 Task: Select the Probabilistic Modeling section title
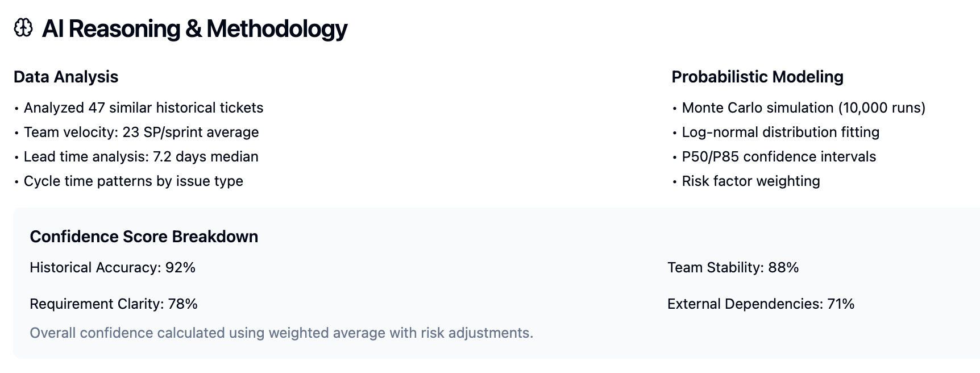tap(757, 77)
